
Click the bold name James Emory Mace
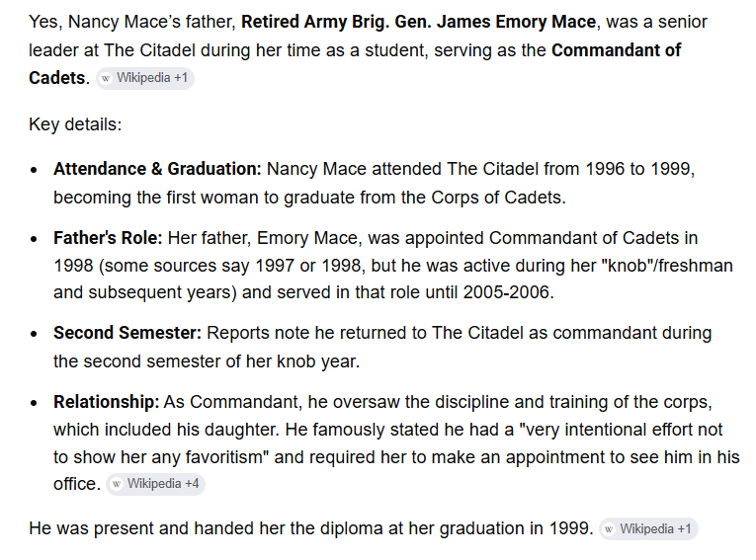[517, 22]
